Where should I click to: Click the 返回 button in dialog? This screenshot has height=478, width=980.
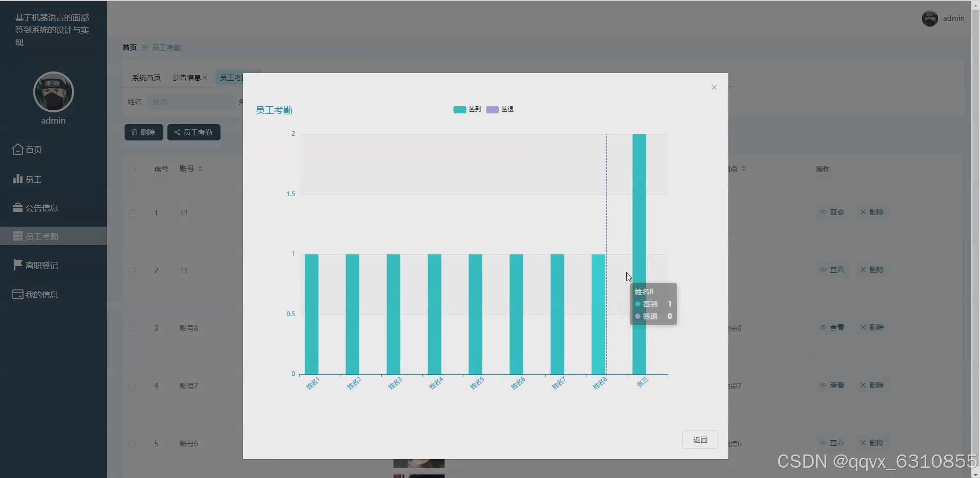click(700, 440)
